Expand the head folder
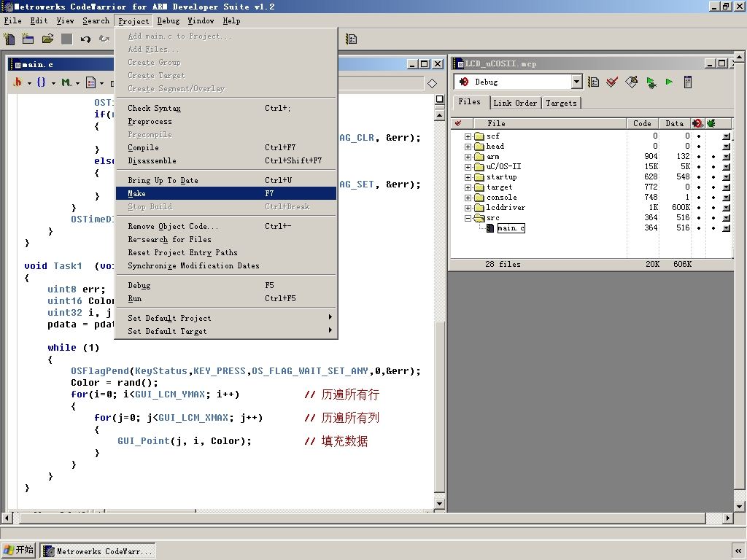Image resolution: width=747 pixels, height=560 pixels. point(468,147)
